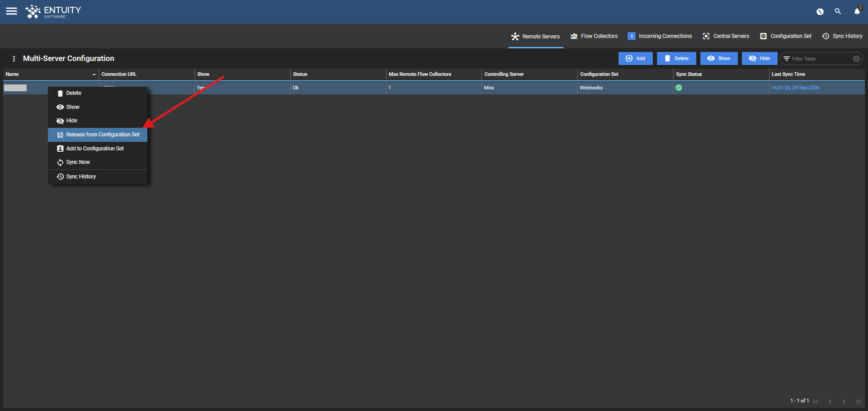Screen dimensions: 868x411
Task: Click the green Sync Status check icon
Action: click(679, 88)
